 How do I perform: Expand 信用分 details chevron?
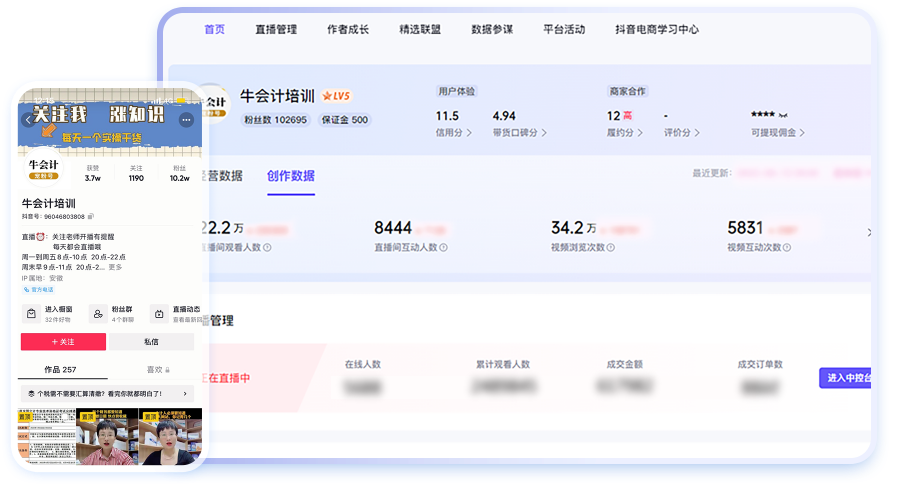coord(469,133)
